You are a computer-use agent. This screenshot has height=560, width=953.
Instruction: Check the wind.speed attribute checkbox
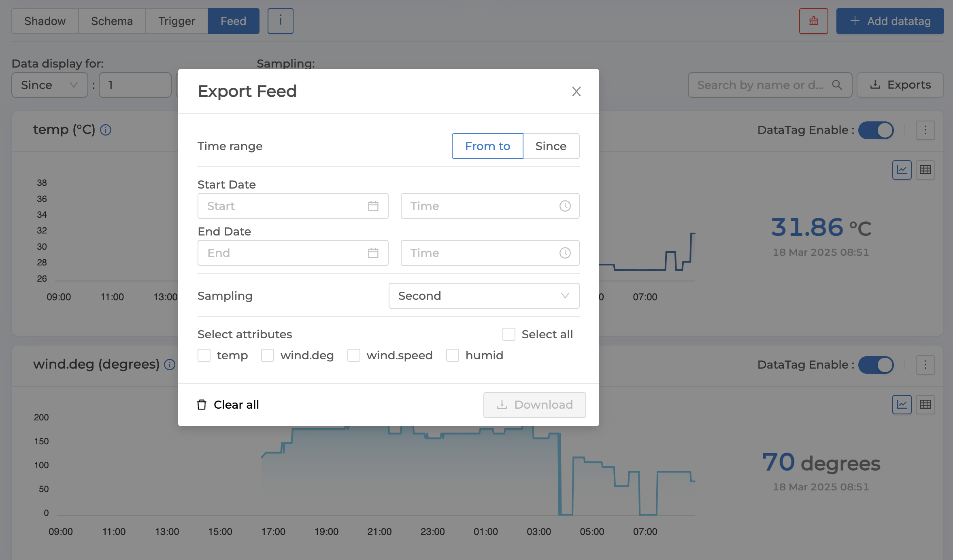354,355
